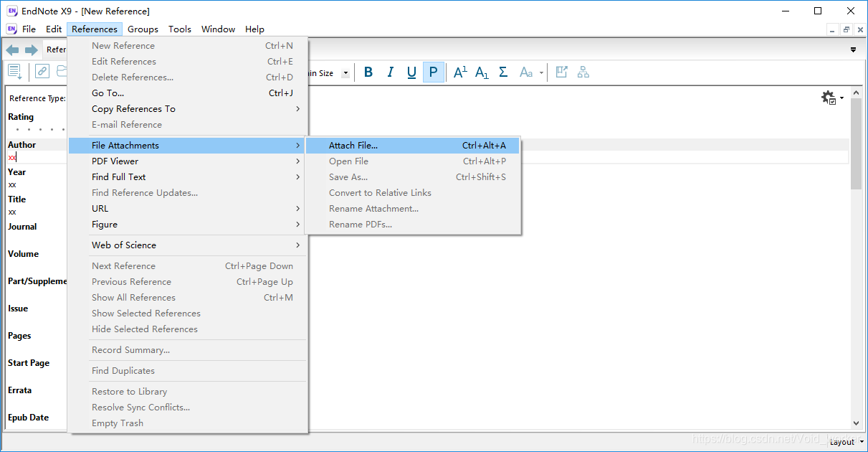This screenshot has height=452, width=868.
Task: Expand Figure submenu
Action: click(x=188, y=225)
